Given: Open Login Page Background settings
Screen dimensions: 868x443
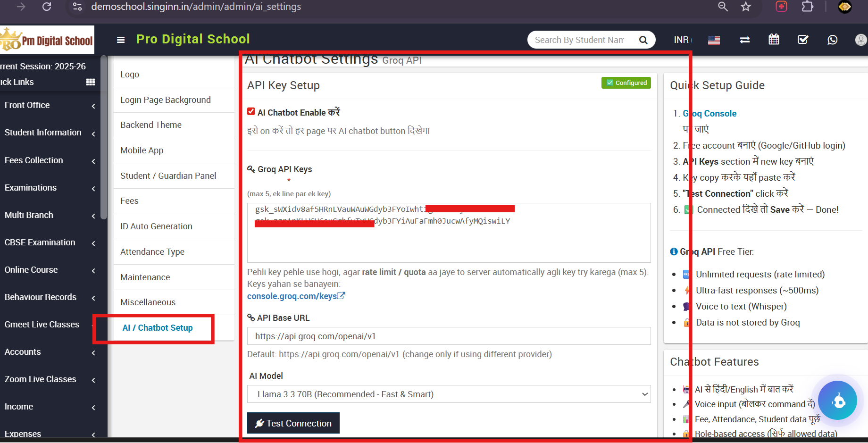Looking at the screenshot, I should click(165, 100).
